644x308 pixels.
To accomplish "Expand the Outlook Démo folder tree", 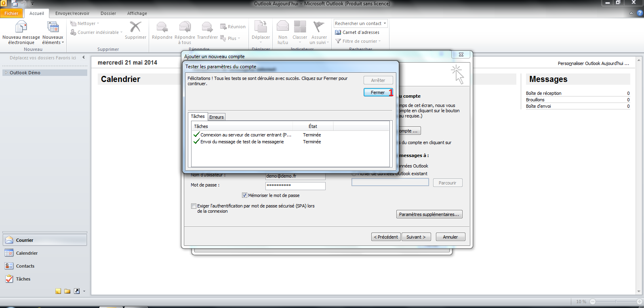I will pyautogui.click(x=6, y=73).
